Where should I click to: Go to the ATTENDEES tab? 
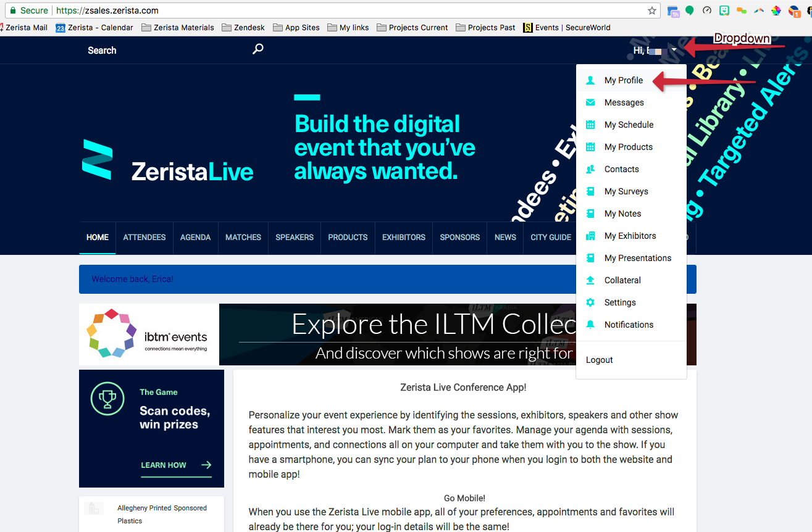click(x=144, y=238)
